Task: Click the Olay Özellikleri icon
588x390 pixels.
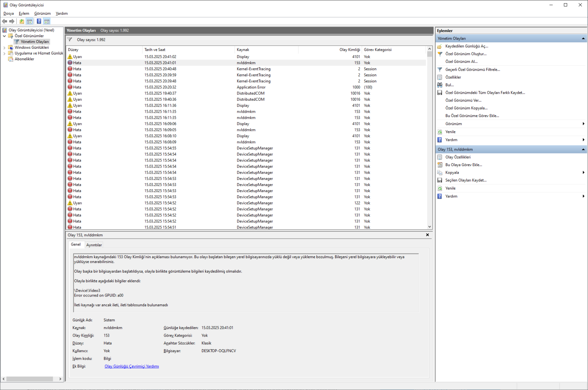Action: click(x=440, y=157)
